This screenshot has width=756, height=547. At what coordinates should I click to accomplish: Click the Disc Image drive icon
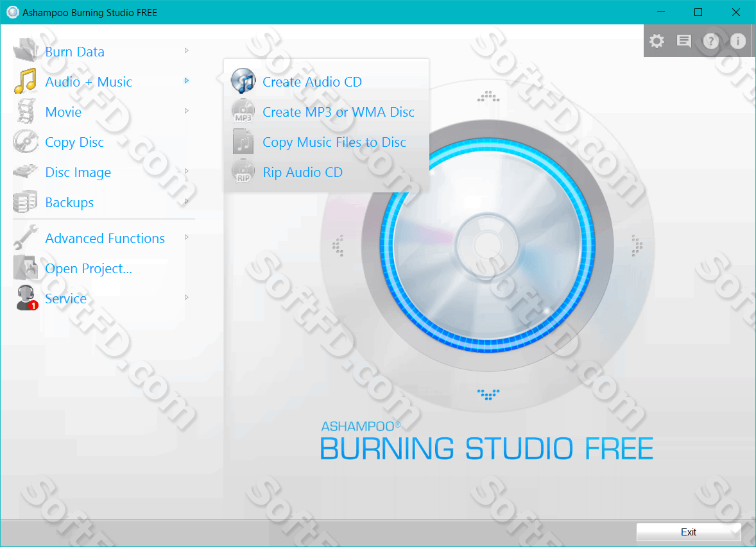(x=26, y=172)
